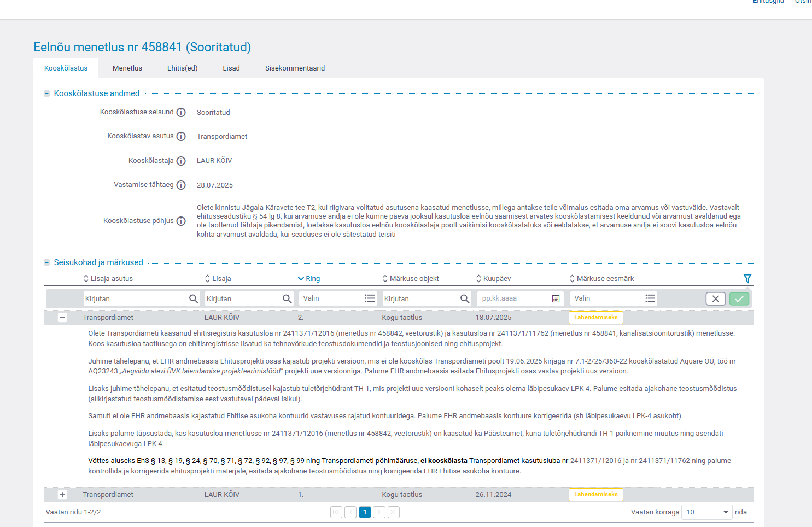Sort the table by Märkuse objekt
The height and width of the screenshot is (527, 812).
pos(411,279)
